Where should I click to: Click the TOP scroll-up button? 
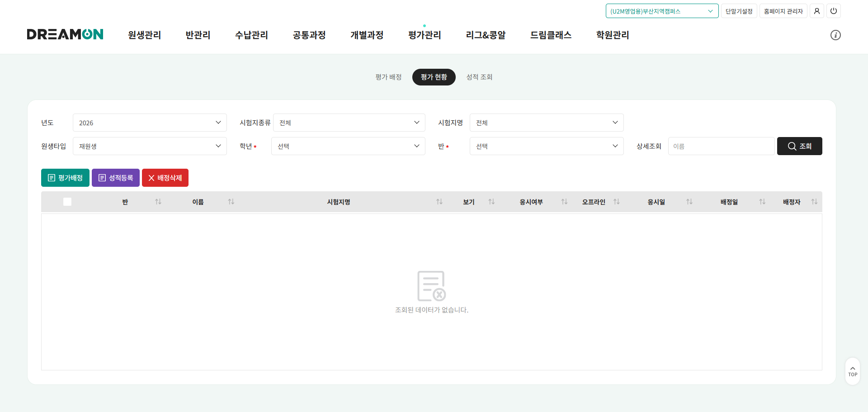coord(853,371)
